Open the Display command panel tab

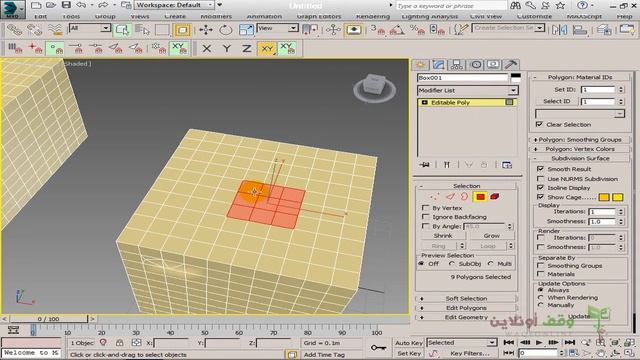(x=493, y=64)
